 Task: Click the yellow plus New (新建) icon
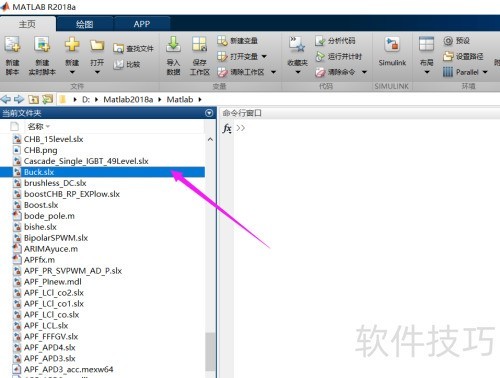pos(72,45)
